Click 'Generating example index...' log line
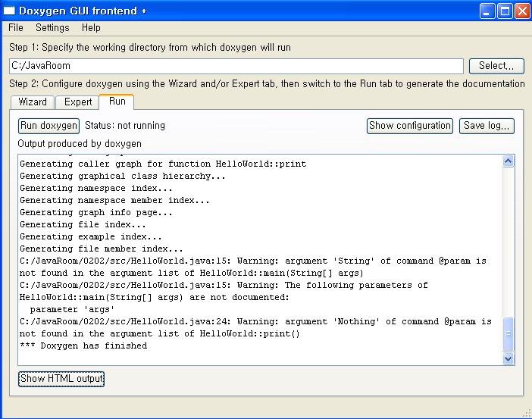 91,237
